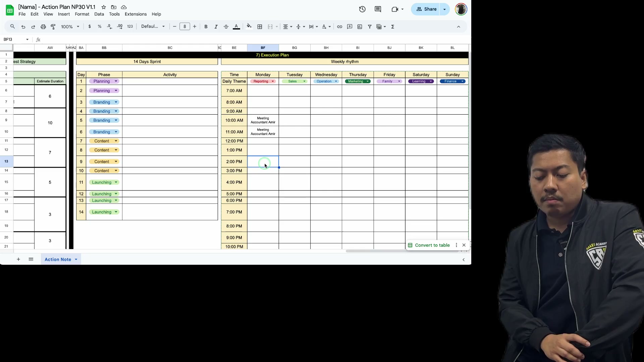Toggle strikethrough formatting
The image size is (644, 362).
click(226, 27)
